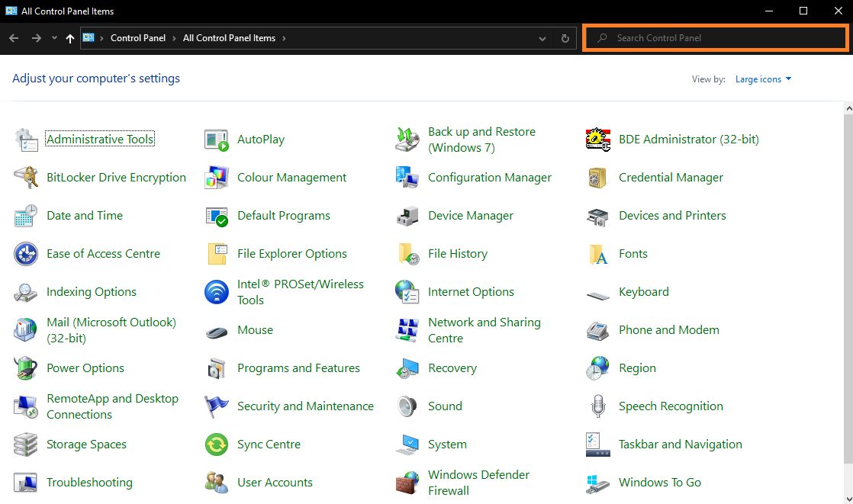This screenshot has height=504, width=853.
Task: Expand the chevron after Control Panel breadcrumb
Action: (x=174, y=38)
